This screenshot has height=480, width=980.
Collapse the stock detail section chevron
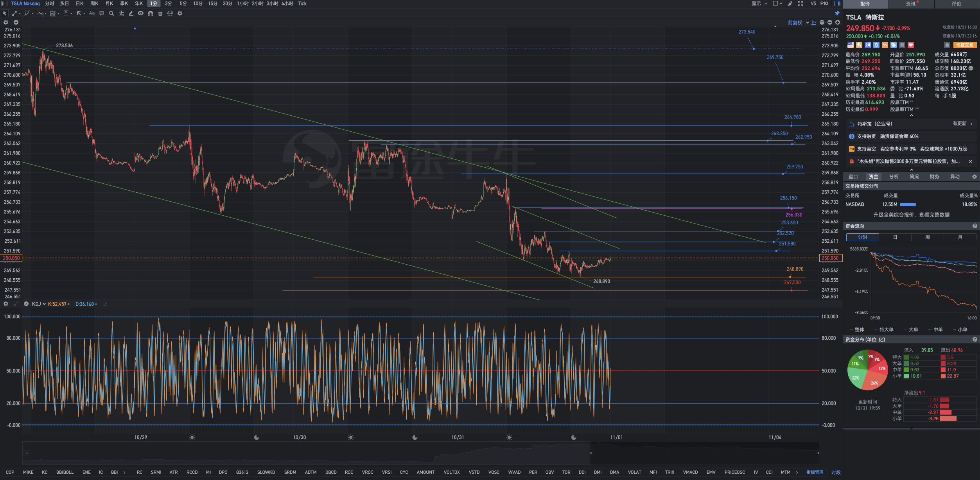911,115
